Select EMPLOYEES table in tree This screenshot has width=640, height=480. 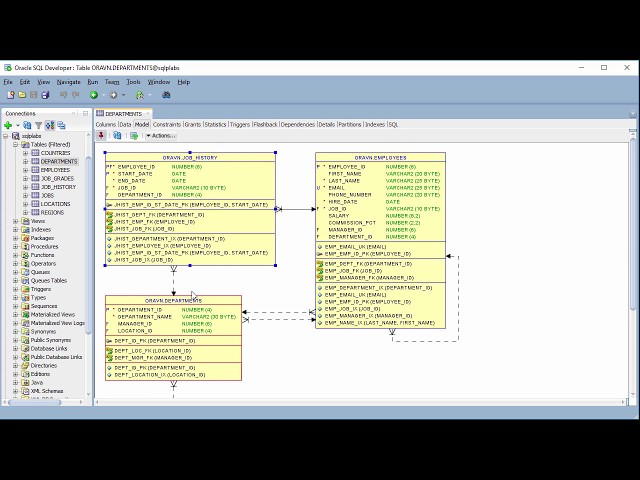55,170
